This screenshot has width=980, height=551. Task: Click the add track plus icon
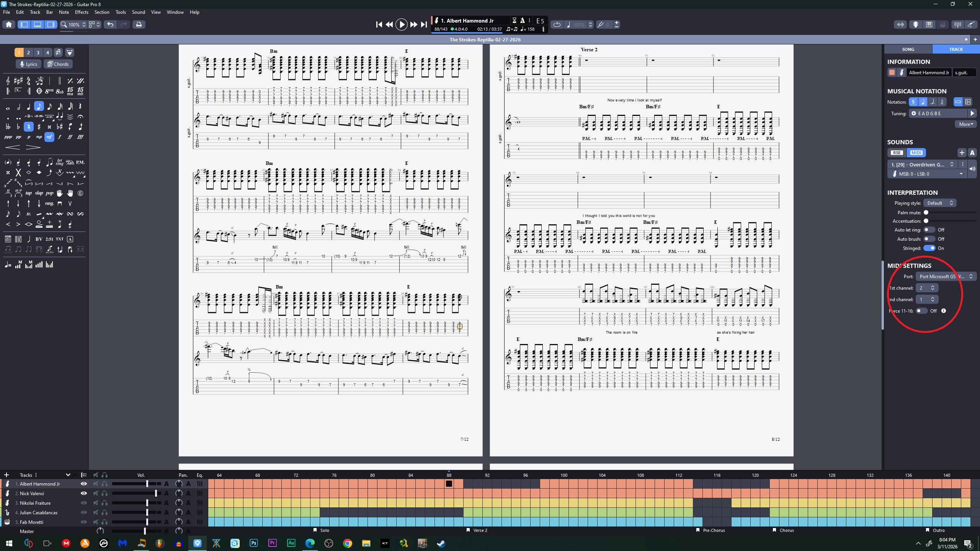(6, 475)
